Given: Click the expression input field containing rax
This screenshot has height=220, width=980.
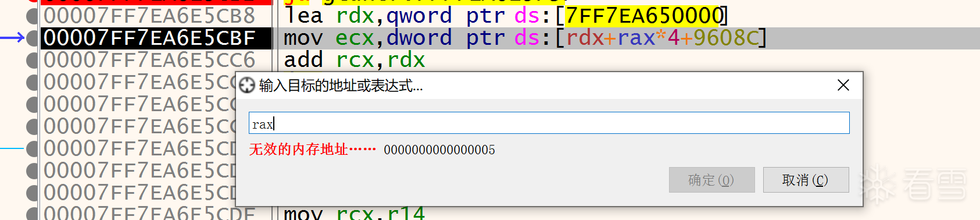Looking at the screenshot, I should [x=549, y=123].
